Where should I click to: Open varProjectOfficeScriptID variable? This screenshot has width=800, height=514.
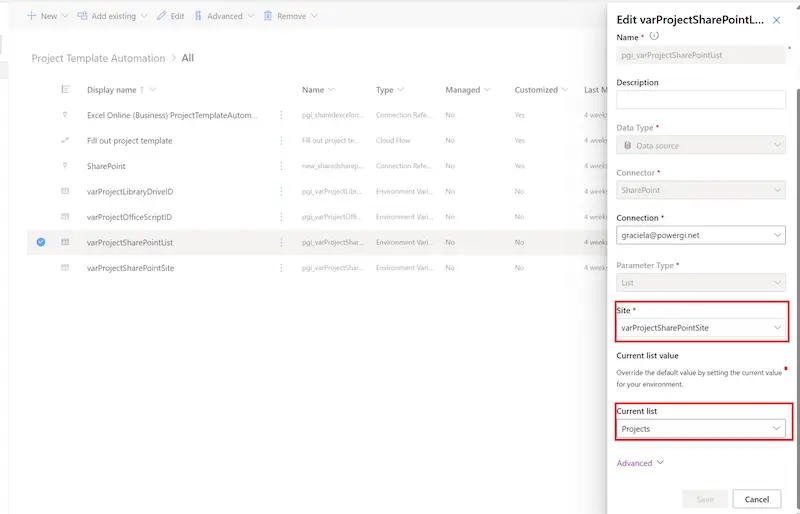[129, 217]
